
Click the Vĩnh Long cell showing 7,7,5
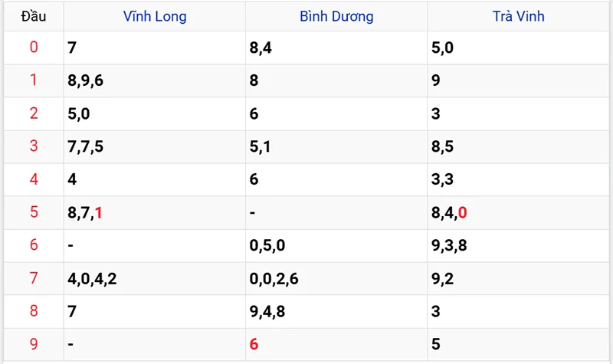[x=86, y=146]
